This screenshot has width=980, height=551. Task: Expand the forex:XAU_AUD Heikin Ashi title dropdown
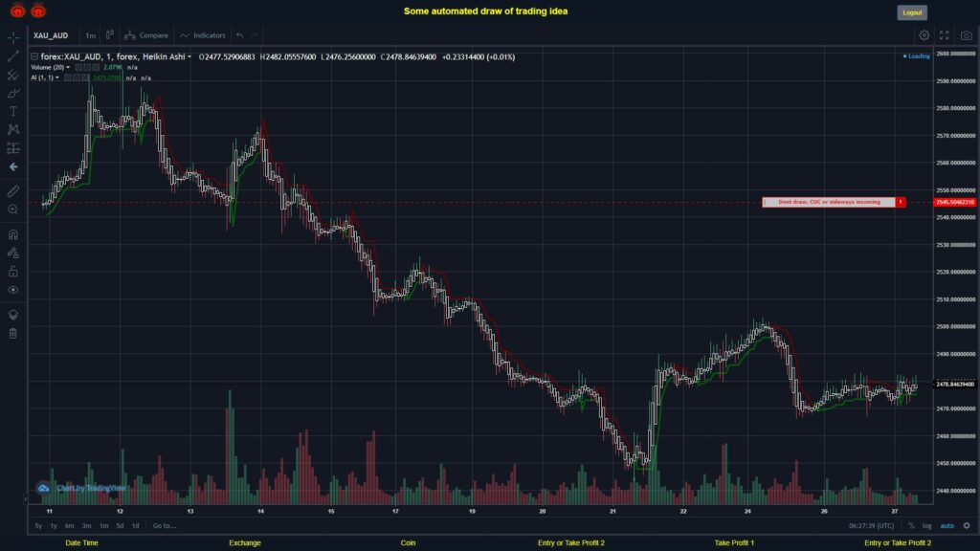pyautogui.click(x=189, y=56)
